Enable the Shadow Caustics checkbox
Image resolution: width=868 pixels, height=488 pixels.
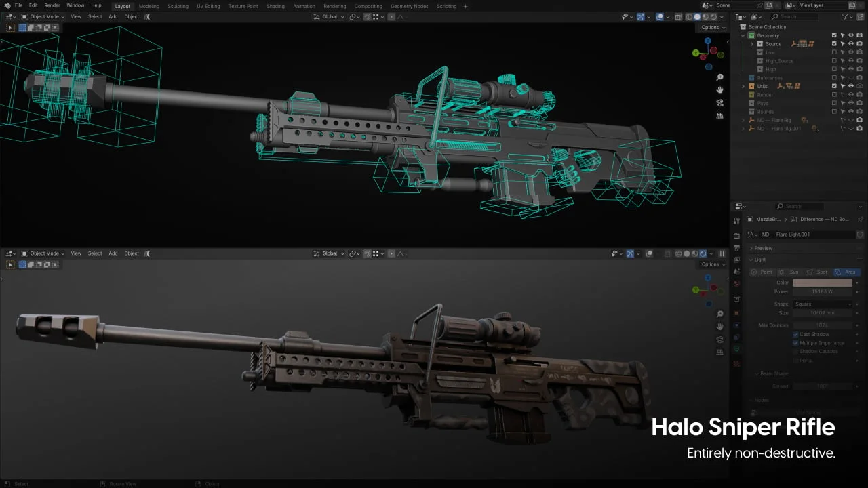point(796,351)
